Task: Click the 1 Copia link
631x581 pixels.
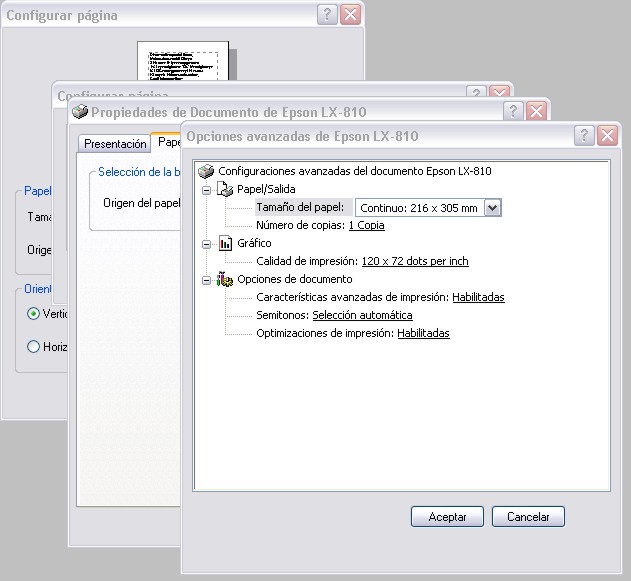Action: pyautogui.click(x=367, y=225)
